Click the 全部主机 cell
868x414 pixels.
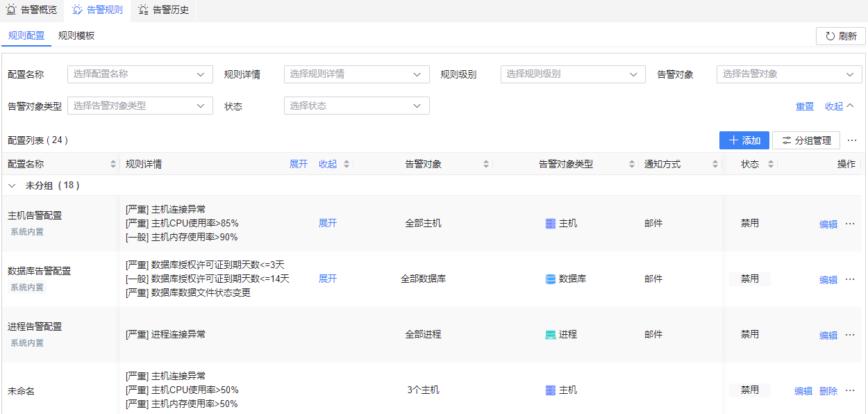point(424,224)
